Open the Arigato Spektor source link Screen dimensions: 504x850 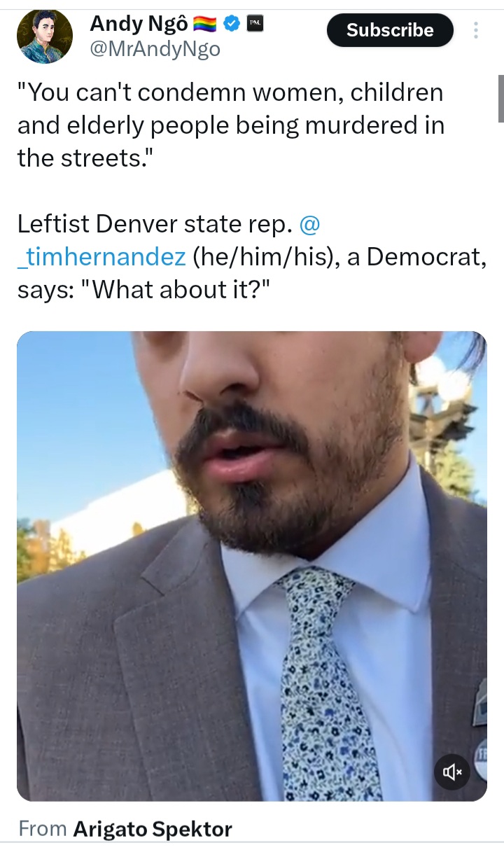[x=153, y=830]
